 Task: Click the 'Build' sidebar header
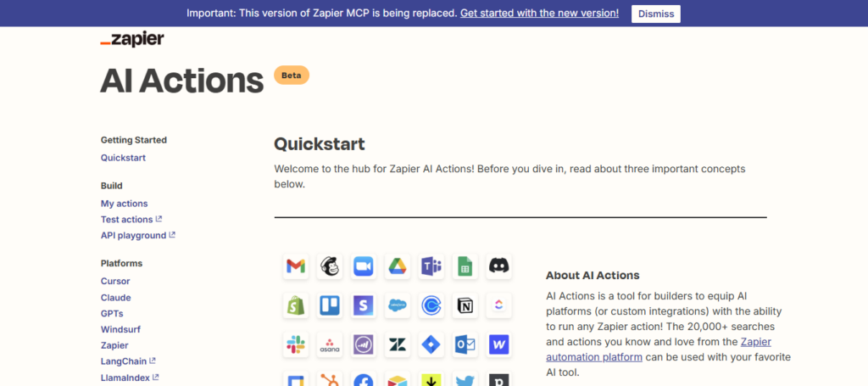pos(112,186)
